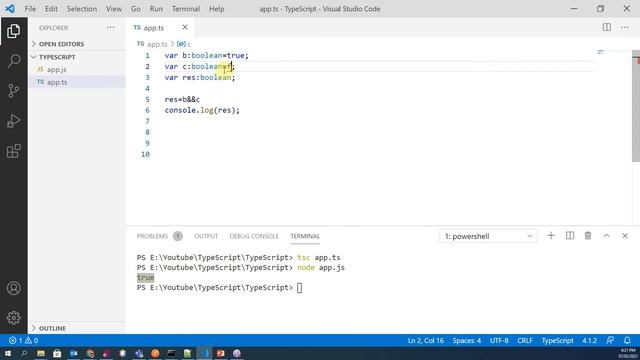
Task: Select the Terminal panel tab
Action: point(305,236)
